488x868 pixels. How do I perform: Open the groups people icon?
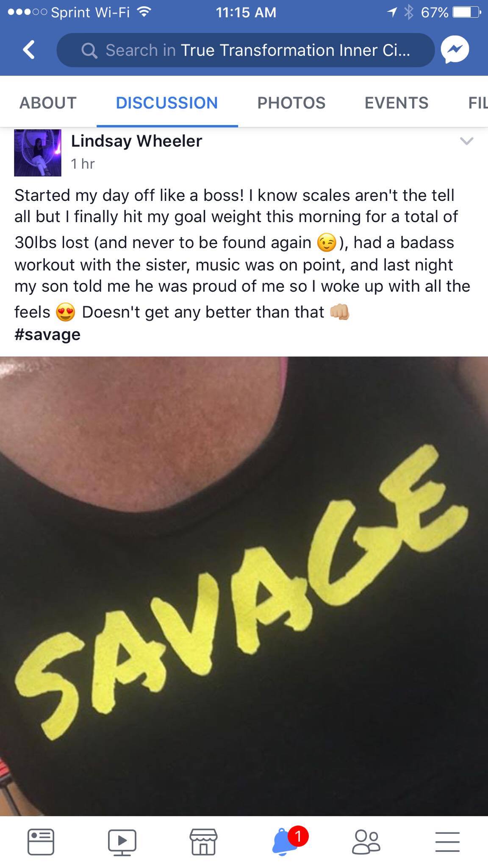(x=366, y=841)
